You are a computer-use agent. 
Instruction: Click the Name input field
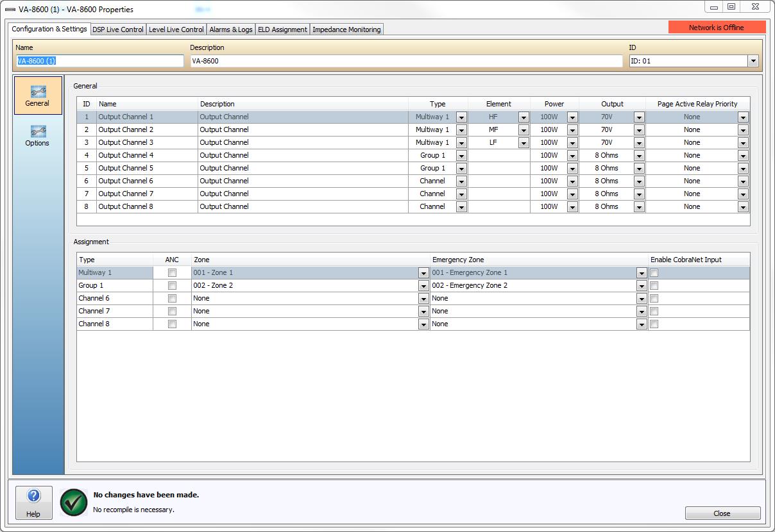pos(99,61)
